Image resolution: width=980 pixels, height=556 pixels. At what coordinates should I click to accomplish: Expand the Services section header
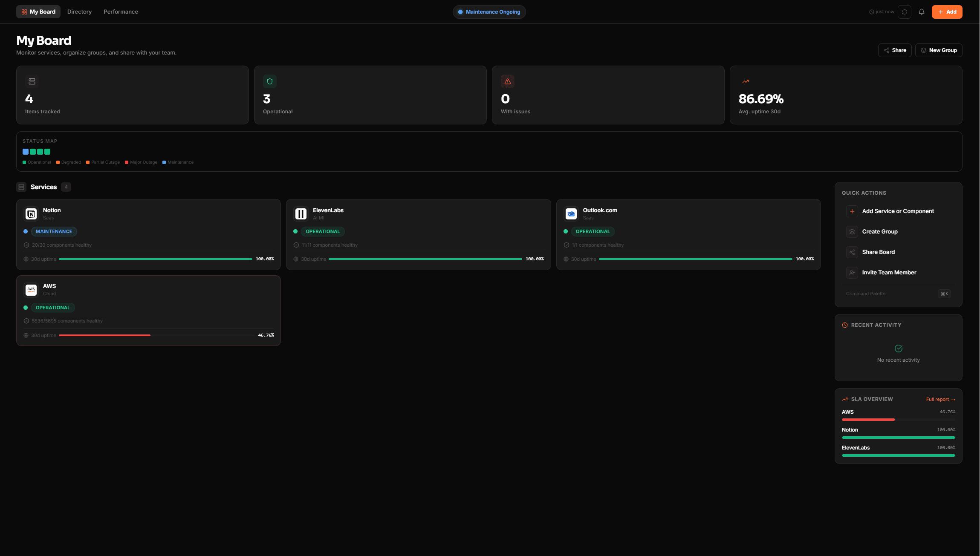pos(43,187)
